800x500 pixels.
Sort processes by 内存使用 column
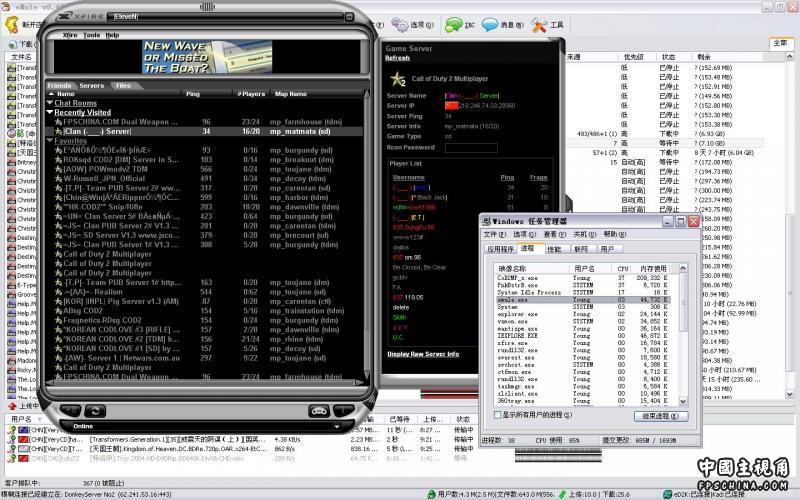point(653,268)
